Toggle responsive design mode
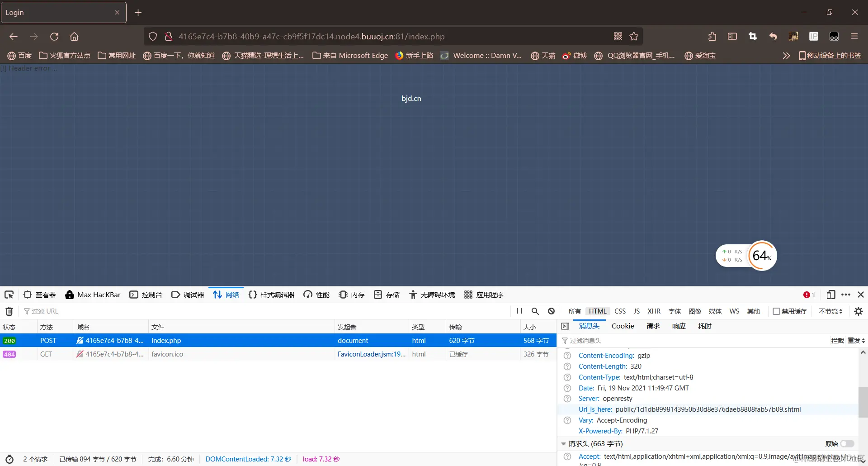This screenshot has width=868, height=466. pyautogui.click(x=830, y=295)
